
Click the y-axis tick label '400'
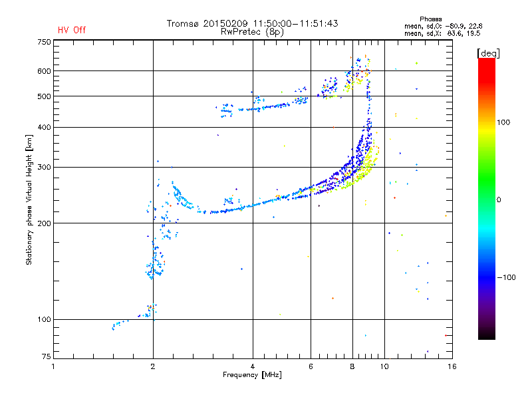(44, 128)
